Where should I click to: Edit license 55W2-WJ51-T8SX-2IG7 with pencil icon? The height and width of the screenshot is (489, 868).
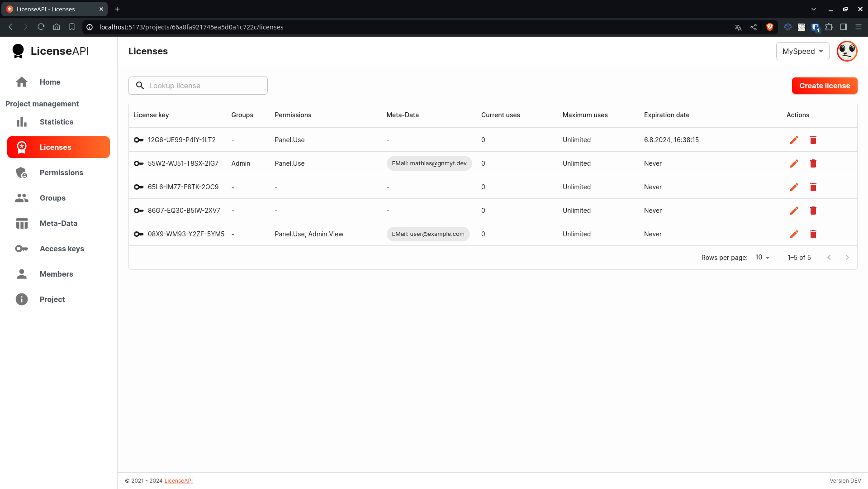click(794, 163)
